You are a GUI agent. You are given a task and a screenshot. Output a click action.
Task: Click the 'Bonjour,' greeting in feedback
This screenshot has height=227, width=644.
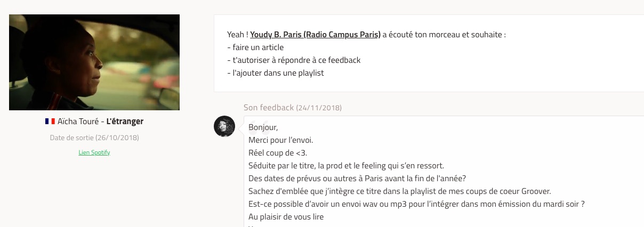263,128
